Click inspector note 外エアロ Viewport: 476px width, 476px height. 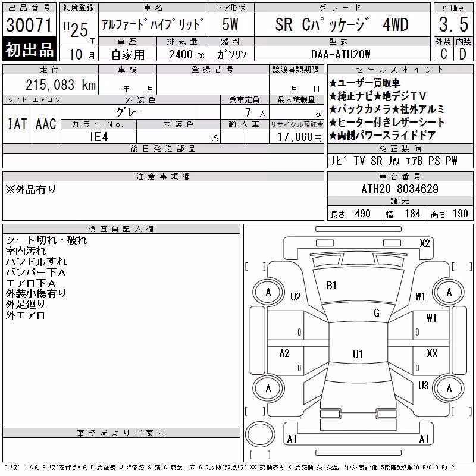click(x=26, y=315)
